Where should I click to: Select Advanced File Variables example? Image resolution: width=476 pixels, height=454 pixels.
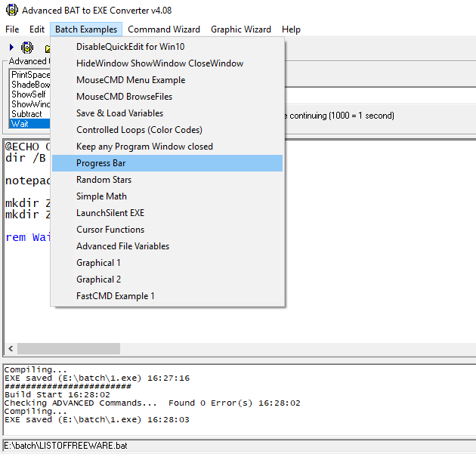pyautogui.click(x=167, y=246)
